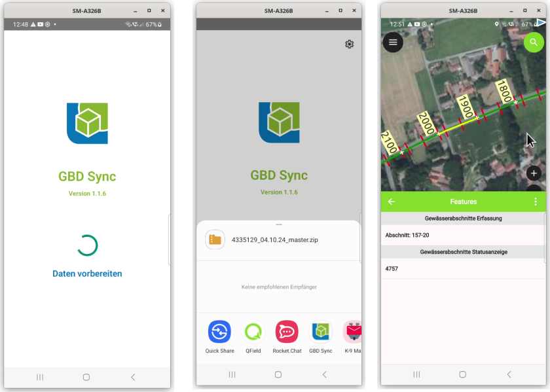Choose QField in the share sheet
This screenshot has width=550, height=392.
pyautogui.click(x=253, y=336)
